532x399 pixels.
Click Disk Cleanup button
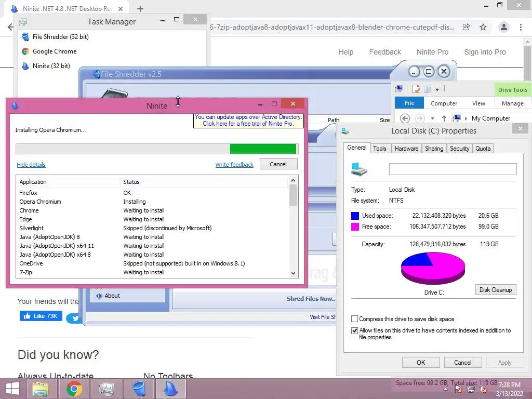point(495,290)
